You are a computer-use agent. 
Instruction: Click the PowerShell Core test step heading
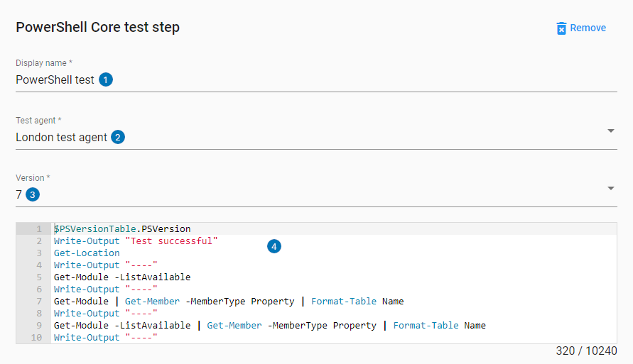point(97,28)
